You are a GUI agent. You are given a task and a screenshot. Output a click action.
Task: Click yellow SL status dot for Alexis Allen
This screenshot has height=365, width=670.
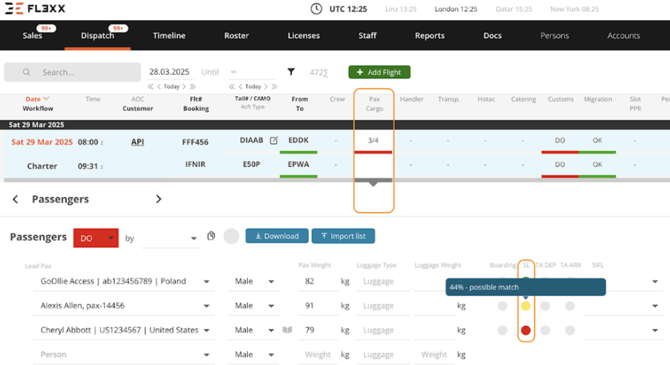tap(526, 306)
